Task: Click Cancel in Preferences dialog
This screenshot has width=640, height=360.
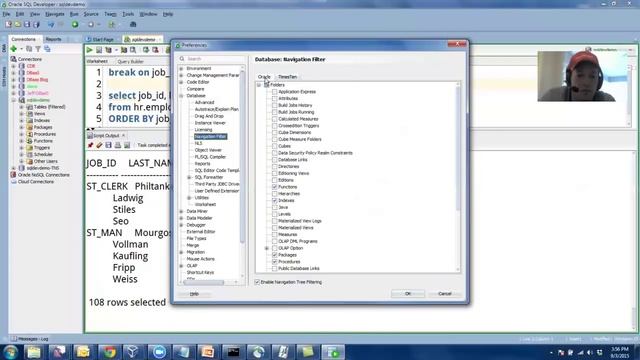Action: (x=444, y=294)
